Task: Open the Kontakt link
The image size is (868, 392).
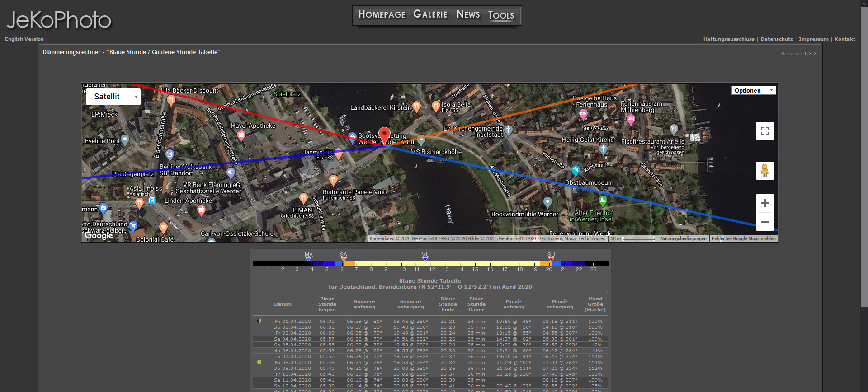Action: click(845, 39)
